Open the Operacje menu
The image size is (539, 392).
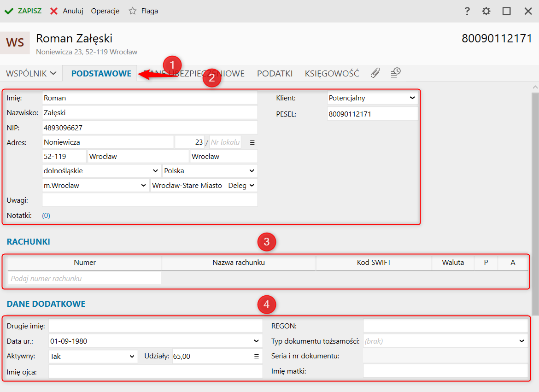click(105, 11)
